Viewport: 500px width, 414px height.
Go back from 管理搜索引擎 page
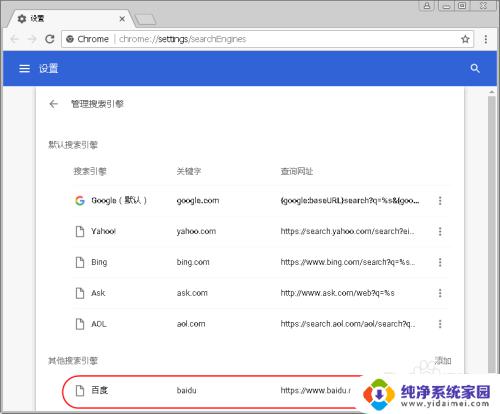tap(53, 104)
